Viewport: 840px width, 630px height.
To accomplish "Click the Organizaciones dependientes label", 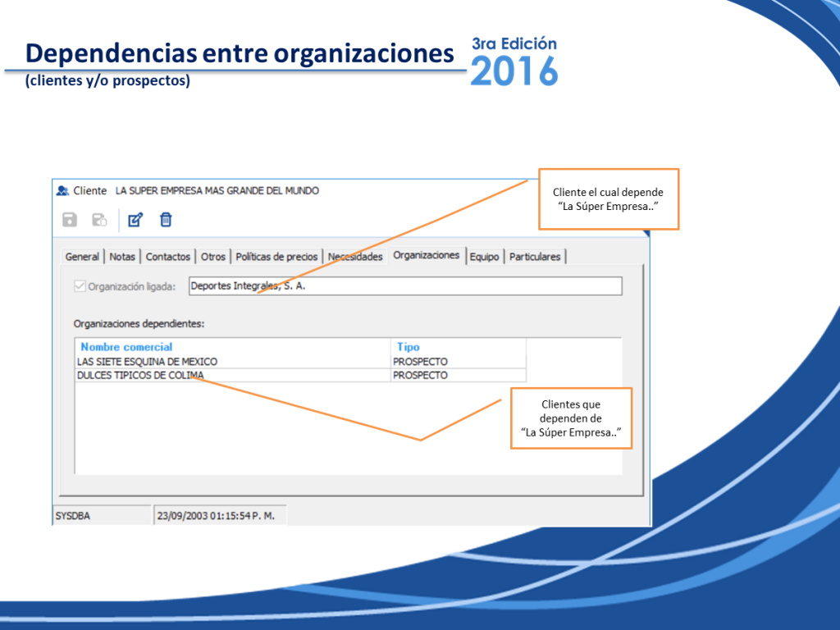I will tap(139, 323).
